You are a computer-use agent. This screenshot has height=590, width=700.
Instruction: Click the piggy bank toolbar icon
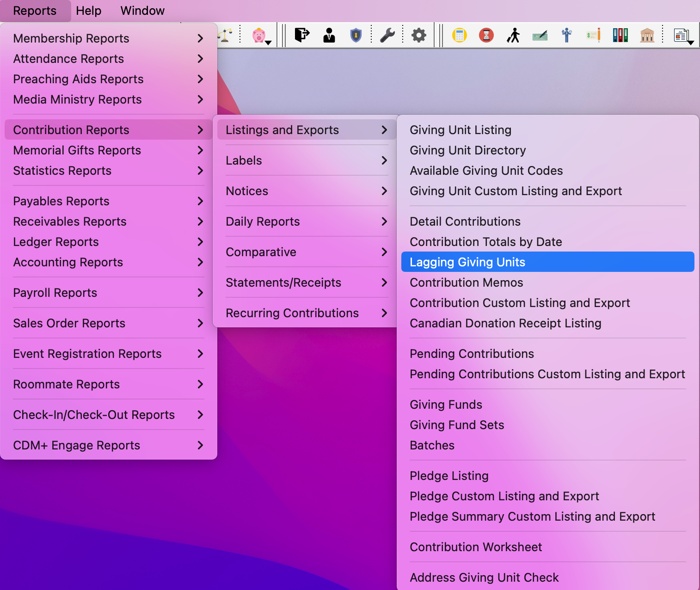tap(259, 35)
